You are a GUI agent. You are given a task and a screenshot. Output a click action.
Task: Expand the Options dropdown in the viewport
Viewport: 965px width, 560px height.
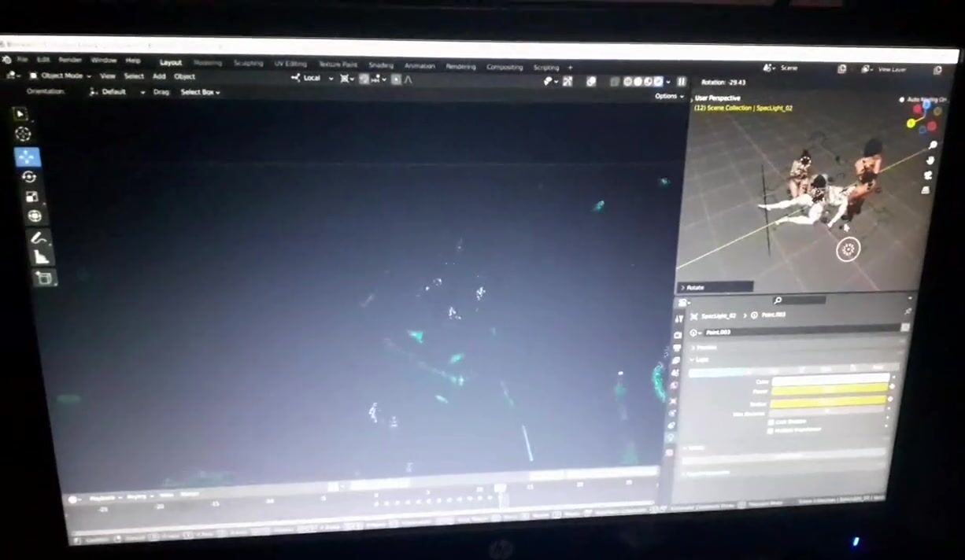[667, 96]
